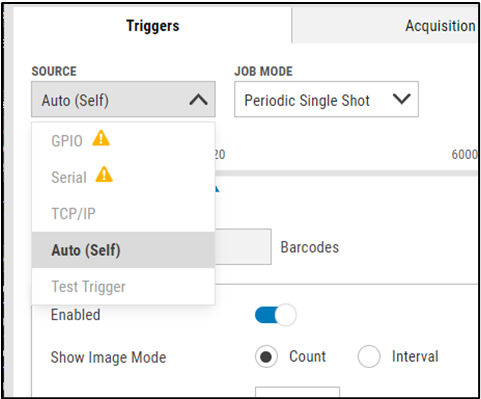Click the Job Mode down chevron
The height and width of the screenshot is (399, 481).
click(x=401, y=99)
